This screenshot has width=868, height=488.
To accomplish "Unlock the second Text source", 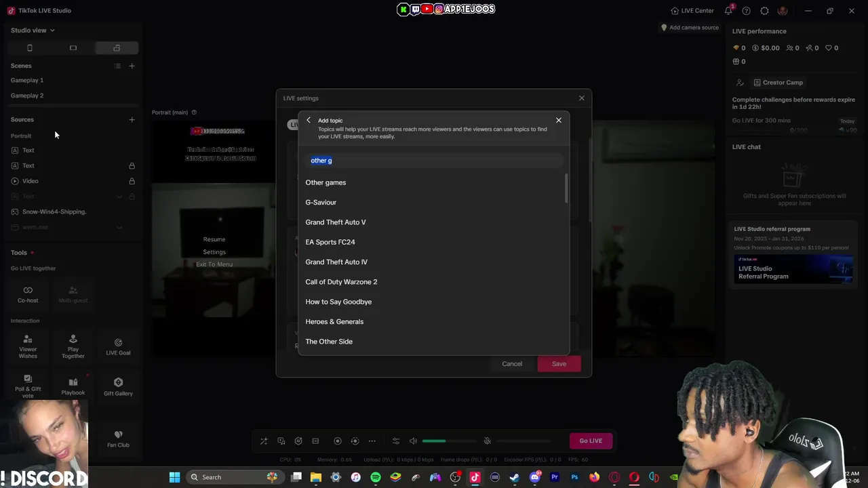I will (x=132, y=165).
